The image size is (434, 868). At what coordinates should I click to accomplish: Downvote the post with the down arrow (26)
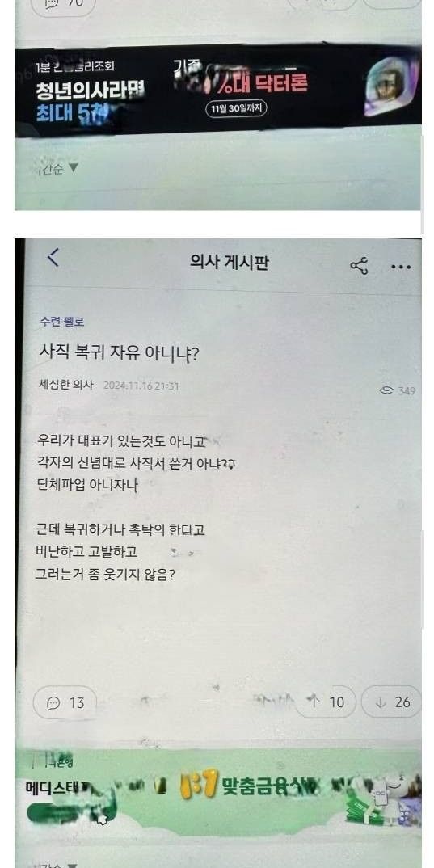point(392,702)
